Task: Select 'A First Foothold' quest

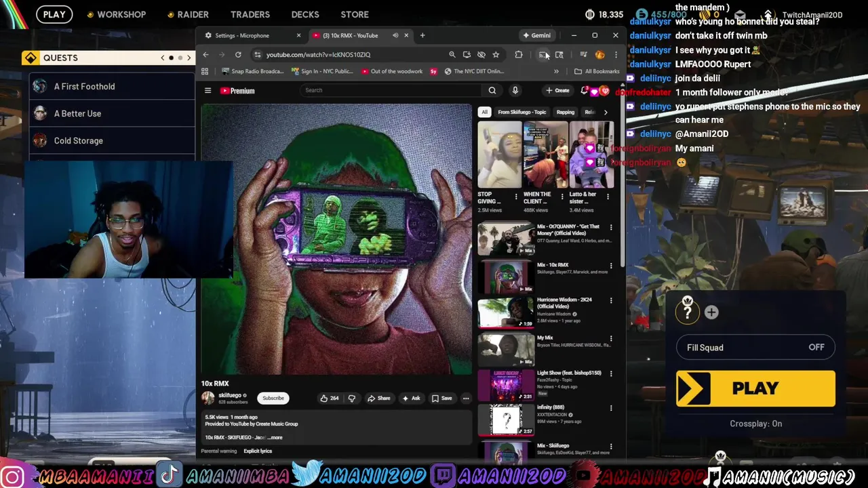Action: [x=112, y=87]
